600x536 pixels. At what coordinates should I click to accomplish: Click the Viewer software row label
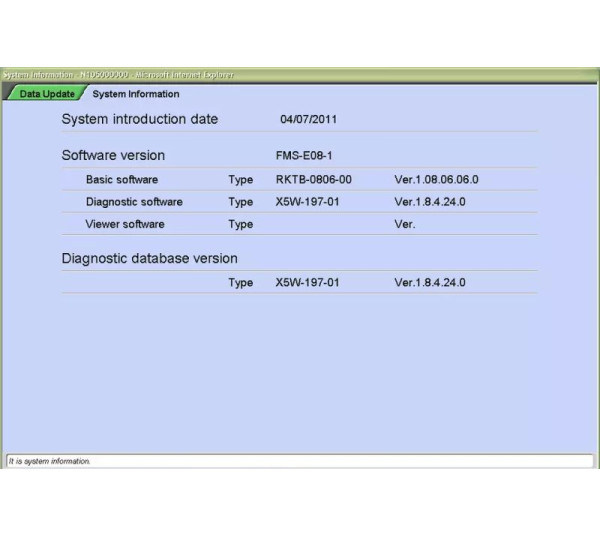pyautogui.click(x=124, y=224)
